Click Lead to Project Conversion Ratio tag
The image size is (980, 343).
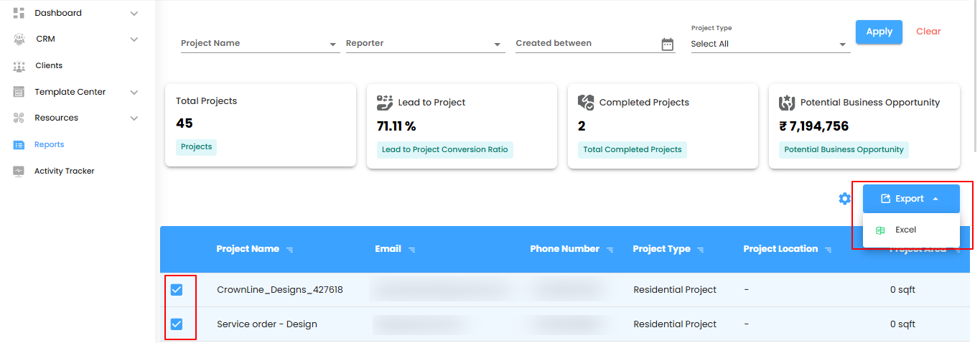(444, 150)
